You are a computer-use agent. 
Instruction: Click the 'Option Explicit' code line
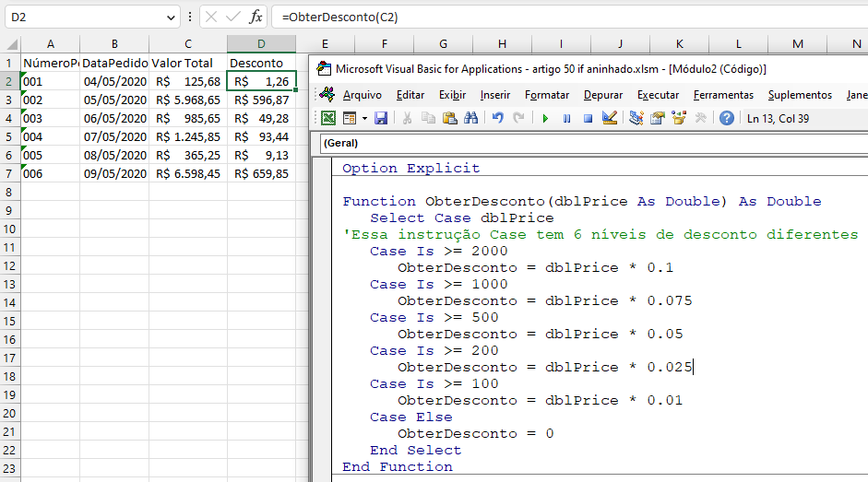(x=410, y=168)
